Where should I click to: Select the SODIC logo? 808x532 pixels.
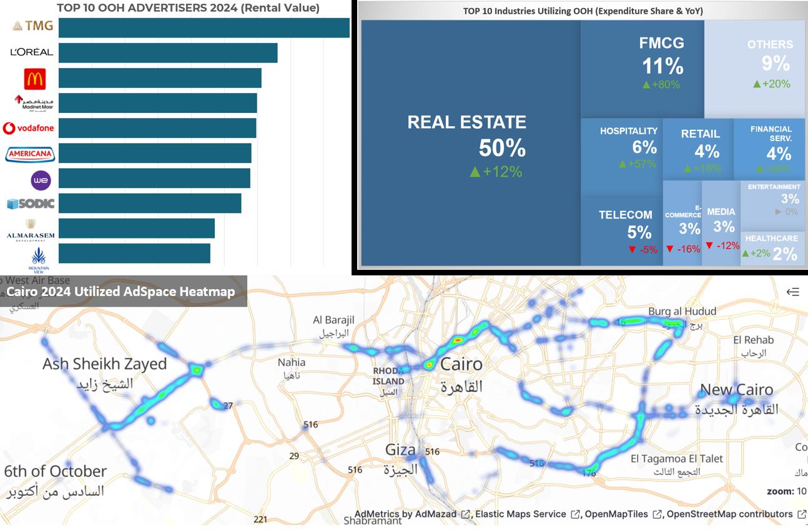(31, 204)
